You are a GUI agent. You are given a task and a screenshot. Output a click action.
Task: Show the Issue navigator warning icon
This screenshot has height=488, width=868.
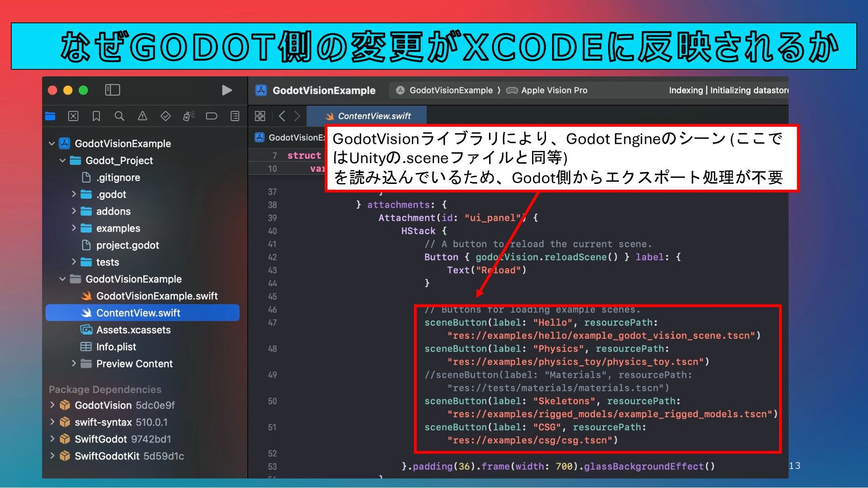click(x=142, y=117)
